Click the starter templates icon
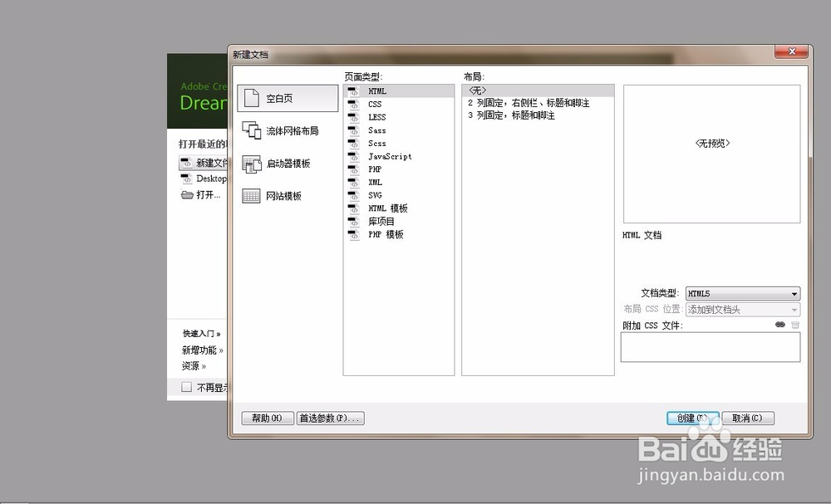 click(251, 164)
